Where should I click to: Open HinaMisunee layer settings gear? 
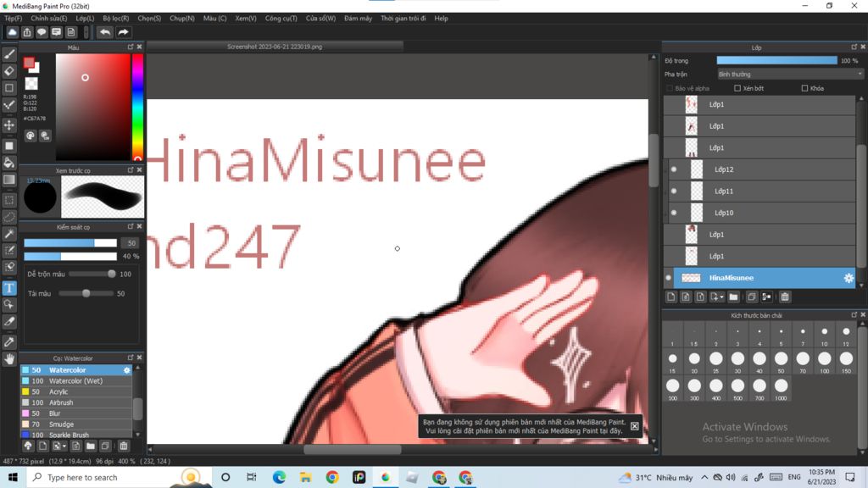pyautogui.click(x=848, y=278)
